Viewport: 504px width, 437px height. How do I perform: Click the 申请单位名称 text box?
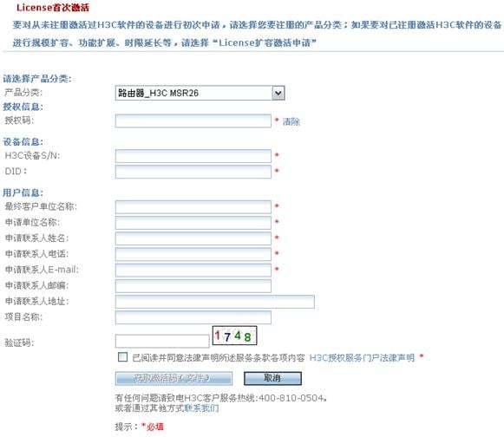[193, 223]
